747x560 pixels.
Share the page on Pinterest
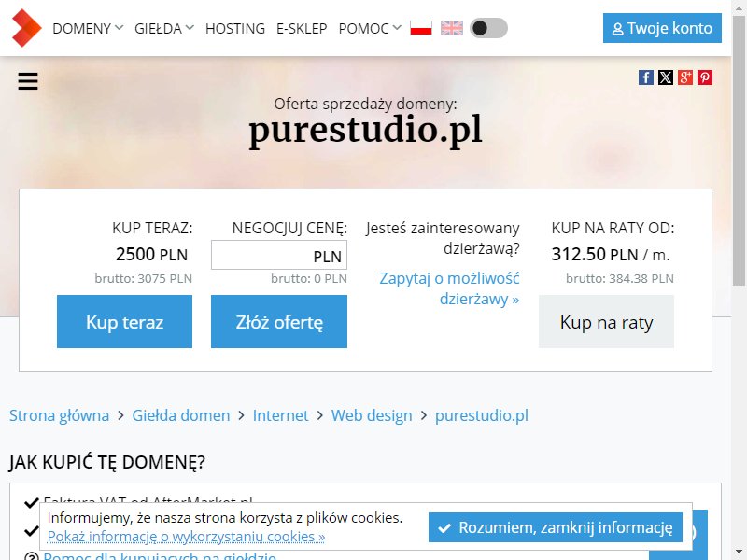pyautogui.click(x=705, y=77)
